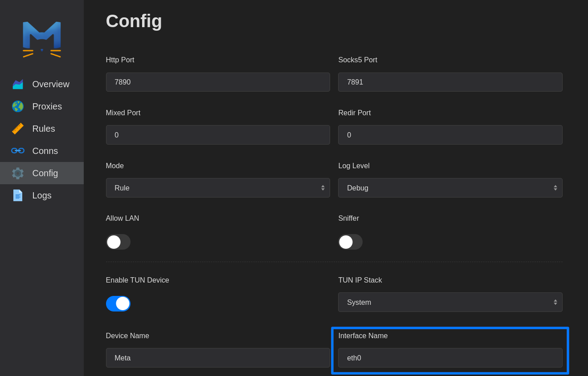Open the Mode dropdown showing Rule

tap(218, 188)
